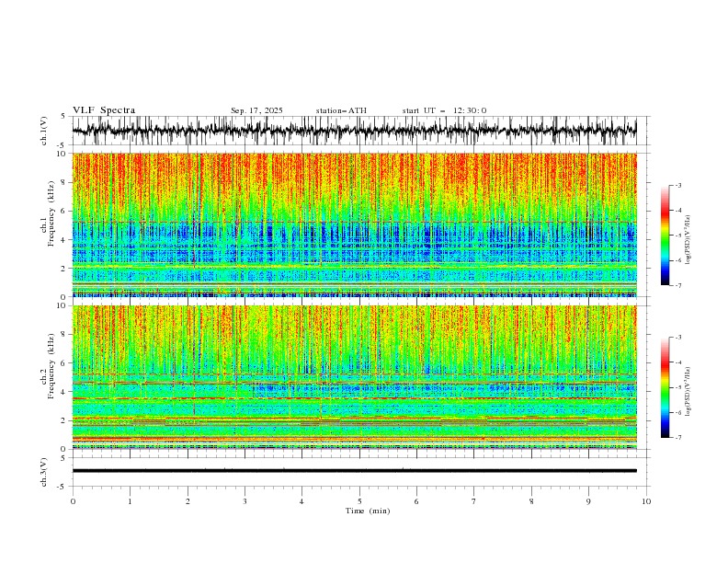Click the "-5" tick on ch.1 colorbar
Screen dimensions: 728x563
[x=678, y=236]
